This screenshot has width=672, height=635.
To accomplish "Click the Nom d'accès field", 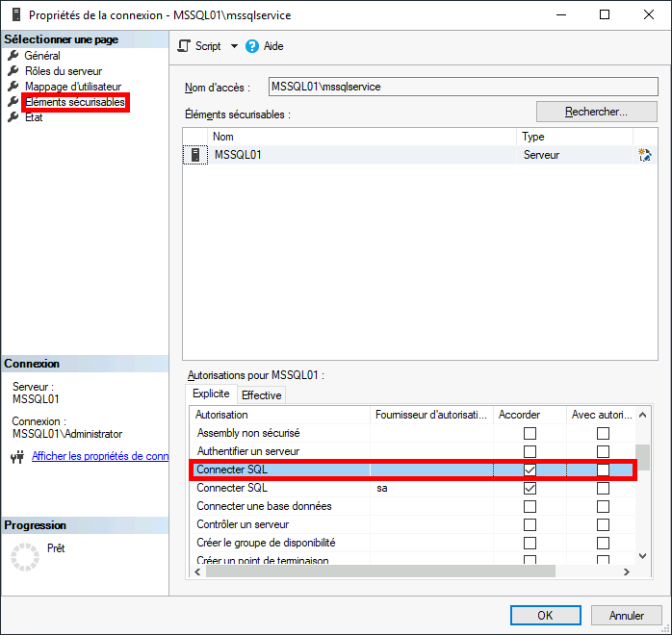I will pos(463,87).
